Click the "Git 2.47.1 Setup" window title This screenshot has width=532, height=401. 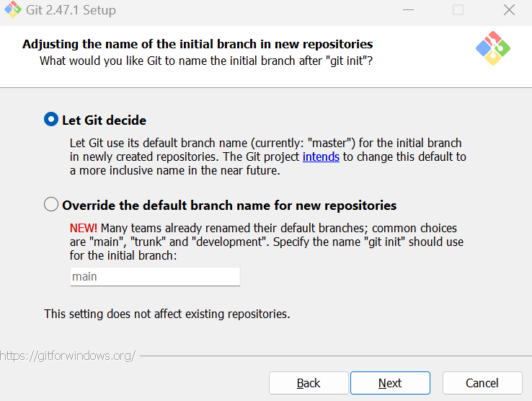(x=72, y=11)
